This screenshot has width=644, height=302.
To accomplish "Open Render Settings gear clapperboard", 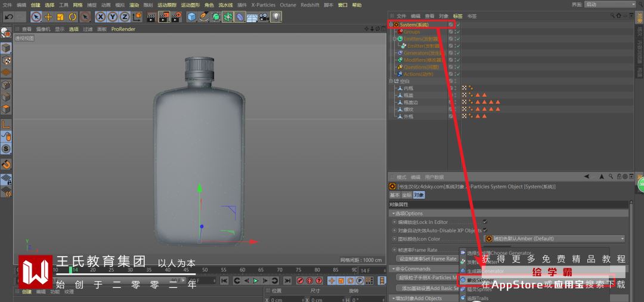I will (176, 17).
